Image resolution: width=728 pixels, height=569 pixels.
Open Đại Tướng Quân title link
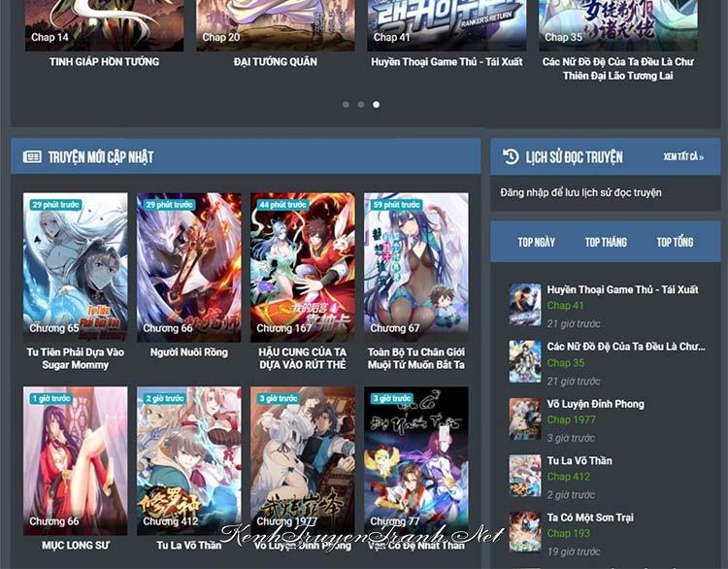click(x=276, y=62)
